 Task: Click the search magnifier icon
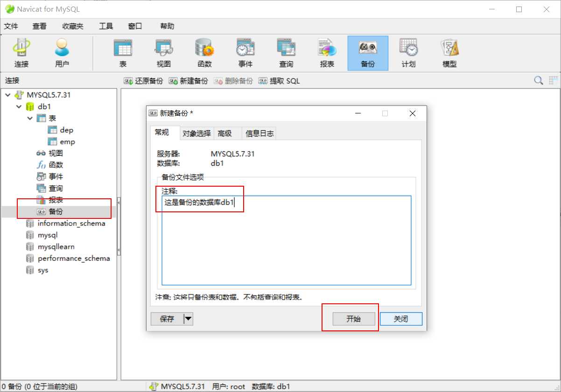click(x=539, y=81)
